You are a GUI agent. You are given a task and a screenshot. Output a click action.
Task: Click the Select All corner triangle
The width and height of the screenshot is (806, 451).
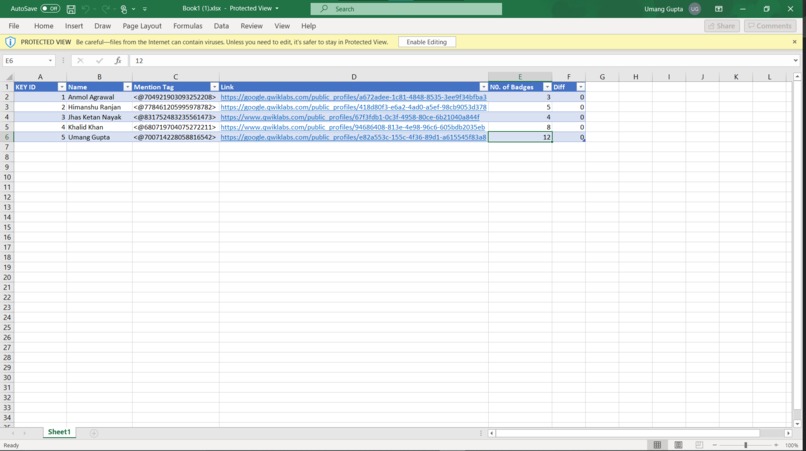pos(8,77)
